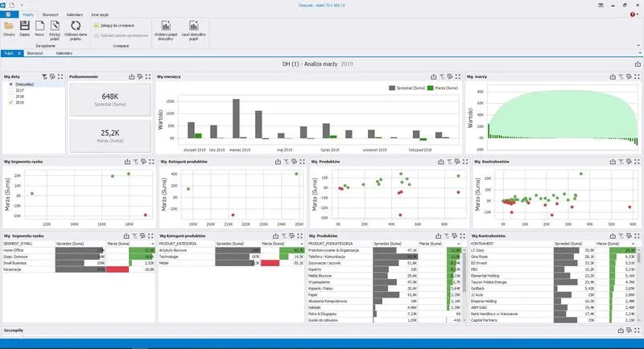Screen dimensions: 644x349
Task: Click the Nowy button in ribbon
Action: (x=39, y=29)
